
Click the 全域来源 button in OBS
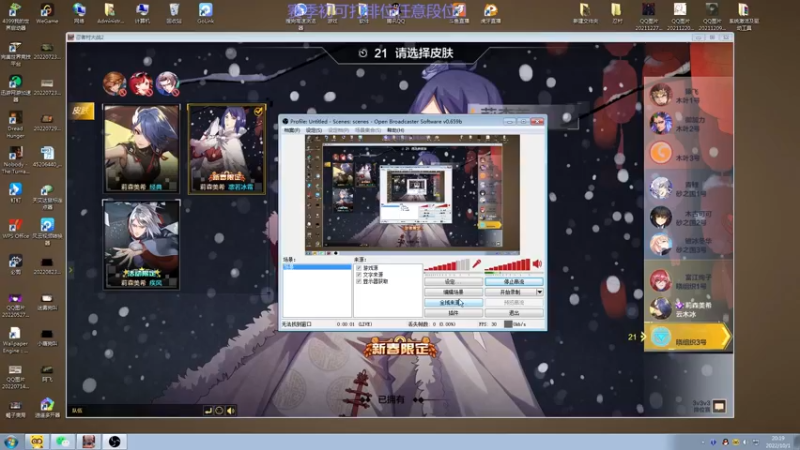pyautogui.click(x=453, y=303)
